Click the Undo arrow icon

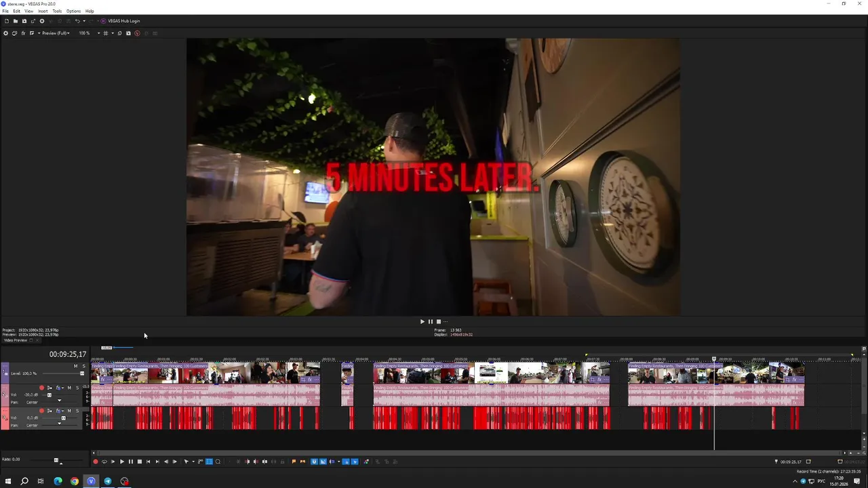coord(77,21)
